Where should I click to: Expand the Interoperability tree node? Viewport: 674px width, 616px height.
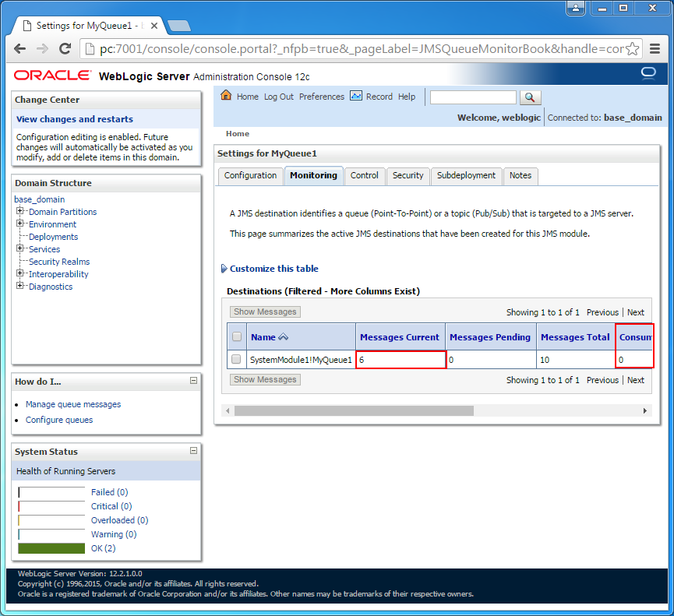(19, 273)
